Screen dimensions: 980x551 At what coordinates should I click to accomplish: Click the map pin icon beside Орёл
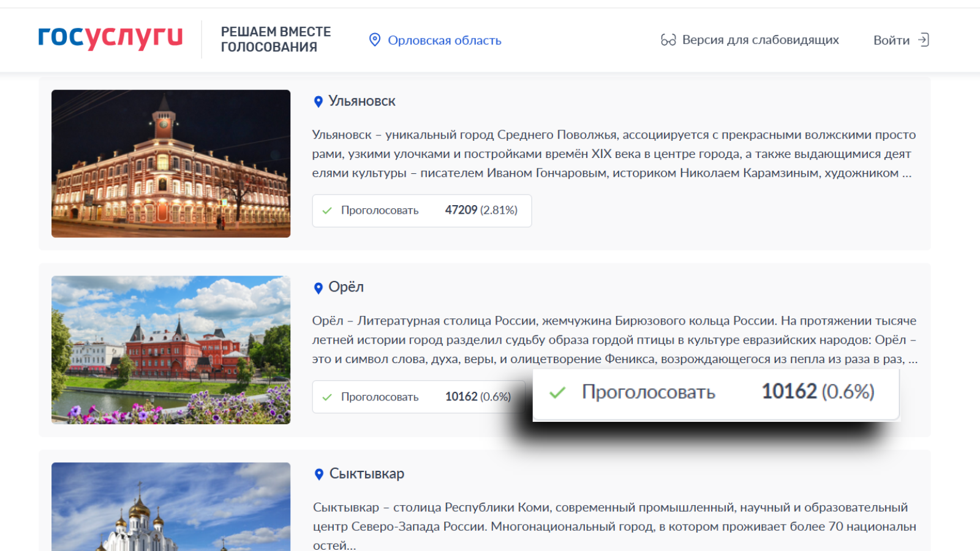point(318,288)
